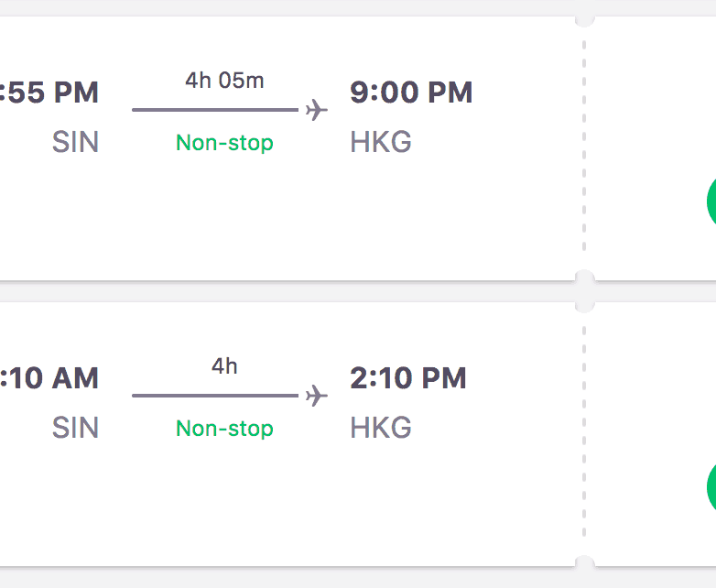Screen dimensions: 716x588
Task: Click the 4h 05m duration label
Action: pos(224,81)
